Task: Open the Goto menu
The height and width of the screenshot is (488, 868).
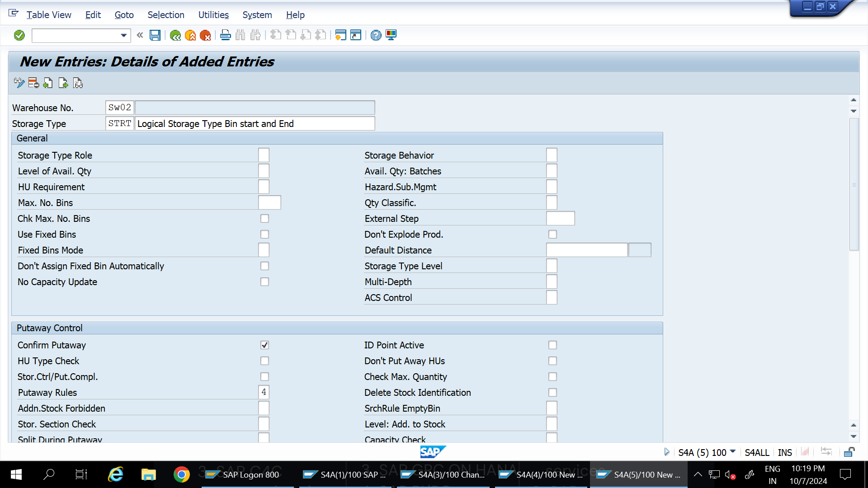Action: [x=123, y=15]
